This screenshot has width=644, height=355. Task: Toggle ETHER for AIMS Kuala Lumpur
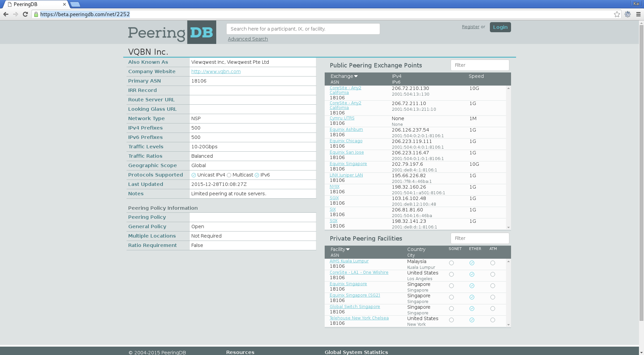472,263
